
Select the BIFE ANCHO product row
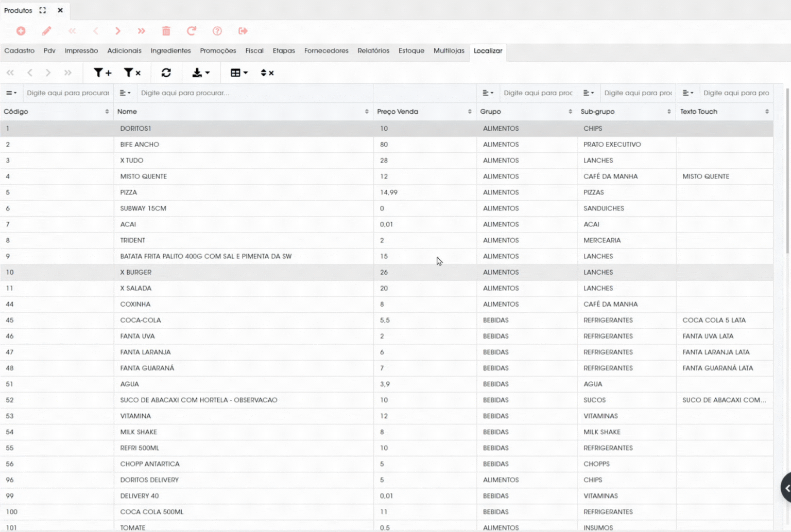[386, 145]
